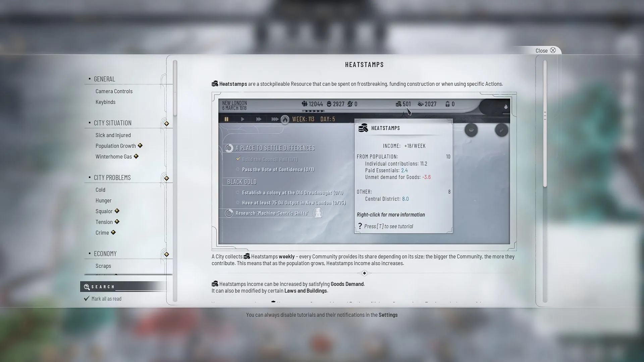Click the fast-forward playback control

pos(258,119)
